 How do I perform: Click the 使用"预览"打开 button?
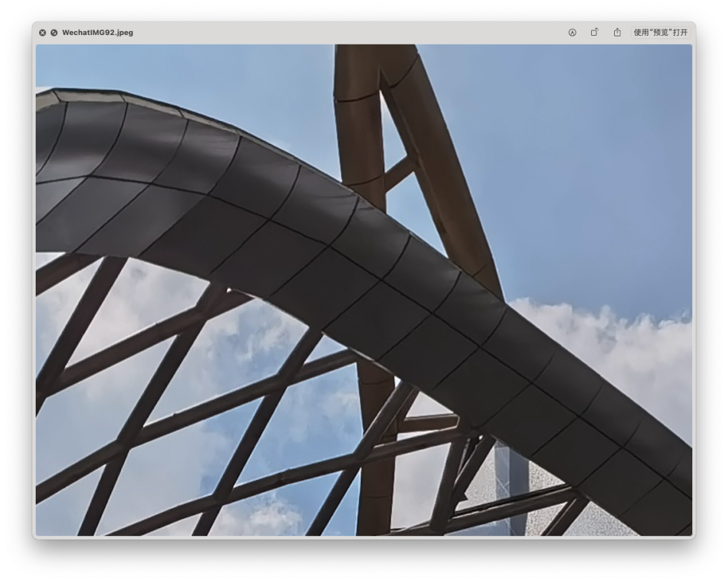coord(660,32)
